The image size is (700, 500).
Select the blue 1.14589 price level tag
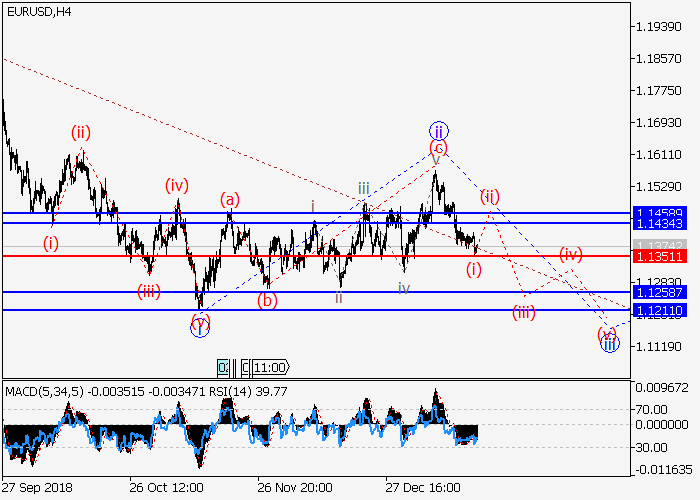click(661, 213)
